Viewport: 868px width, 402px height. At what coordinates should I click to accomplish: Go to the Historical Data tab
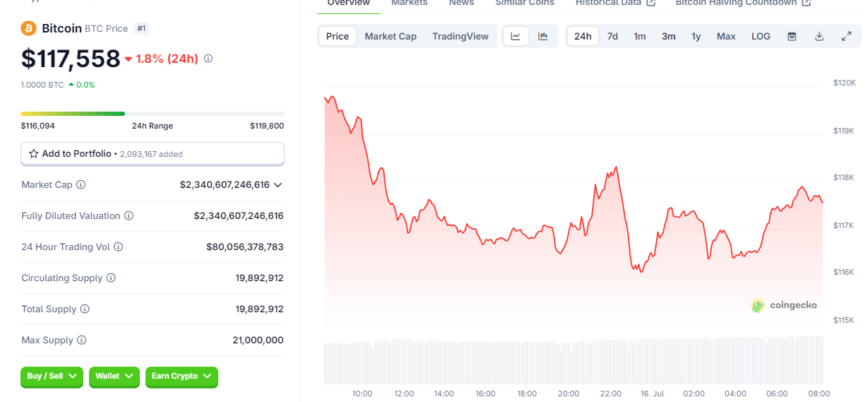(615, 3)
